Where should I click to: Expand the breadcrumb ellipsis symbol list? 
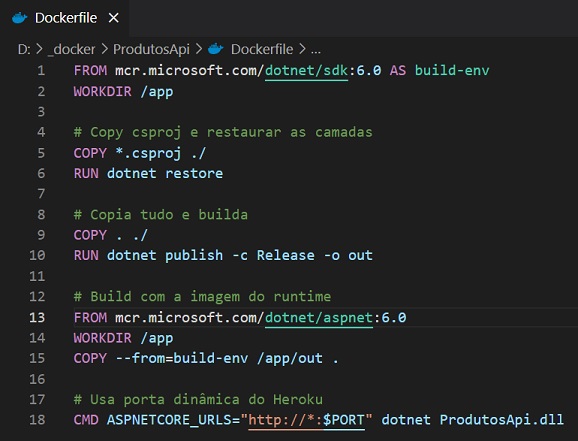[316, 50]
